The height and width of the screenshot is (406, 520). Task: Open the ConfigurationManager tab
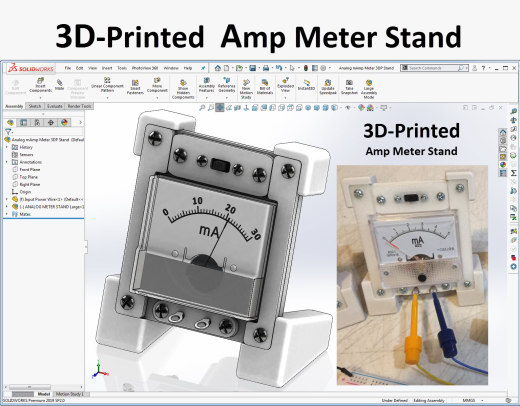[x=37, y=123]
